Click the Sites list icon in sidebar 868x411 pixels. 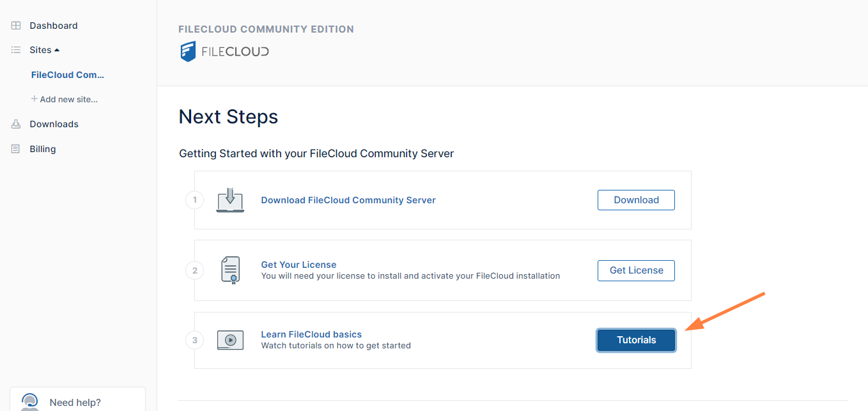coord(15,49)
